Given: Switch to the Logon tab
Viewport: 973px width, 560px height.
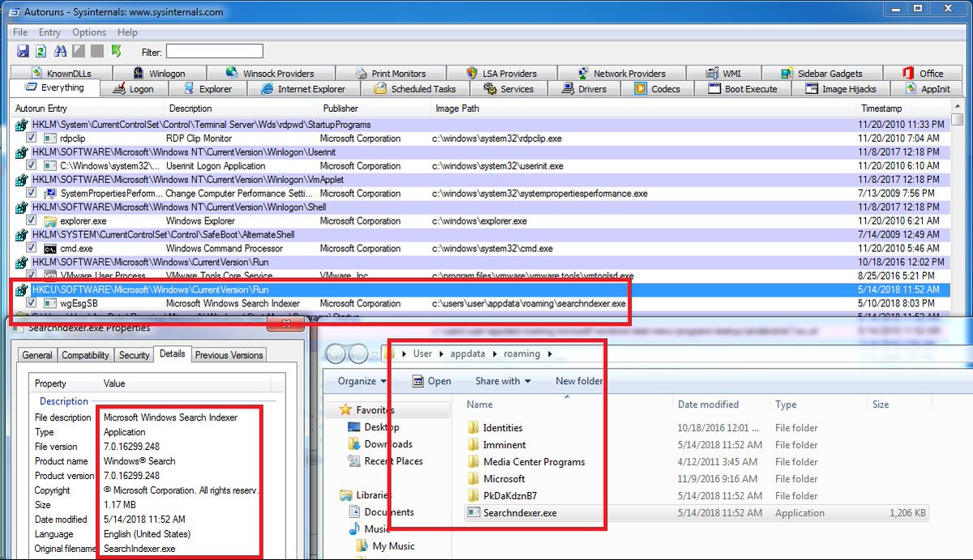Looking at the screenshot, I should pos(133,89).
